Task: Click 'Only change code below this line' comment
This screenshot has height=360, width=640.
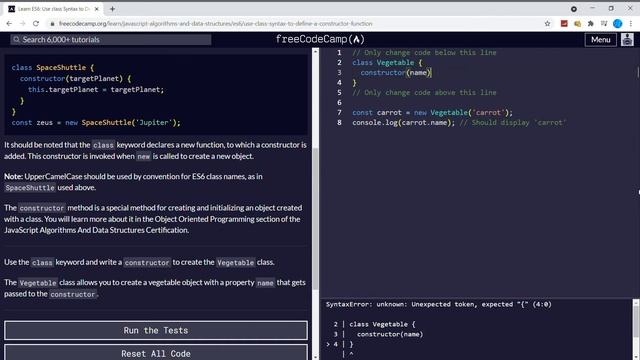Action: (424, 53)
